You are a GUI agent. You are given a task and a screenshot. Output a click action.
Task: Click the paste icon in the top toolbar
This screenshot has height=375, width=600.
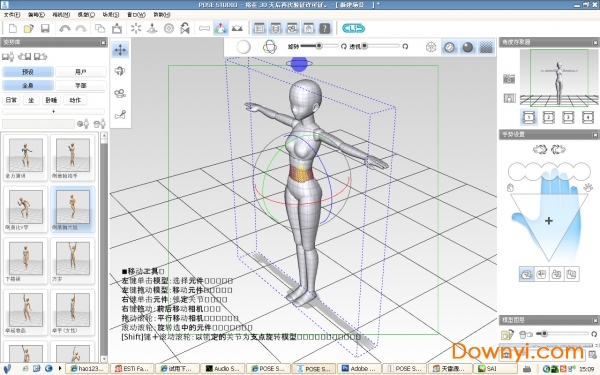(x=117, y=28)
